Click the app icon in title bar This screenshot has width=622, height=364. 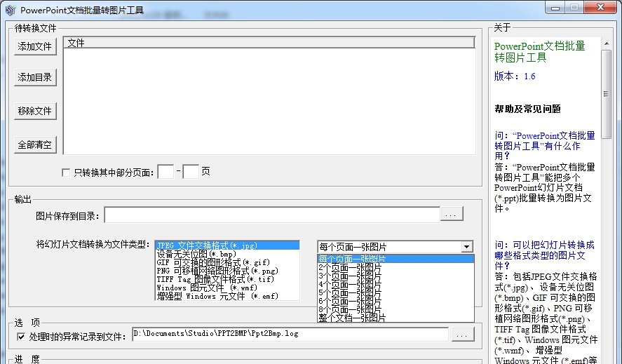coord(11,10)
